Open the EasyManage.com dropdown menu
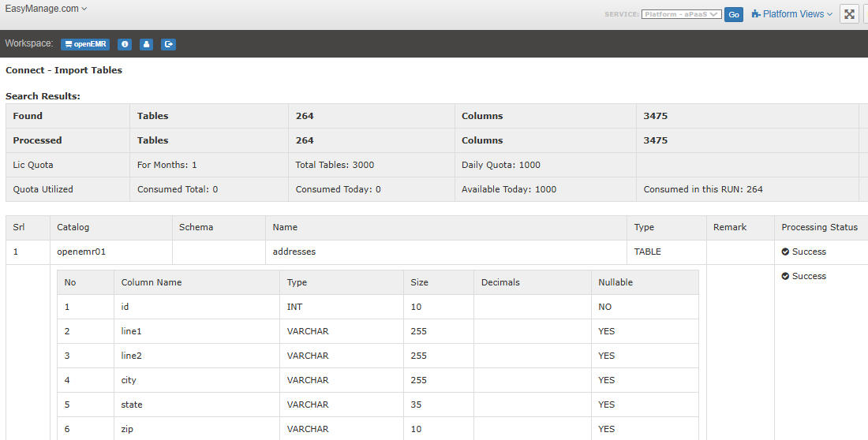Viewport: 868px width, 440px height. (46, 9)
